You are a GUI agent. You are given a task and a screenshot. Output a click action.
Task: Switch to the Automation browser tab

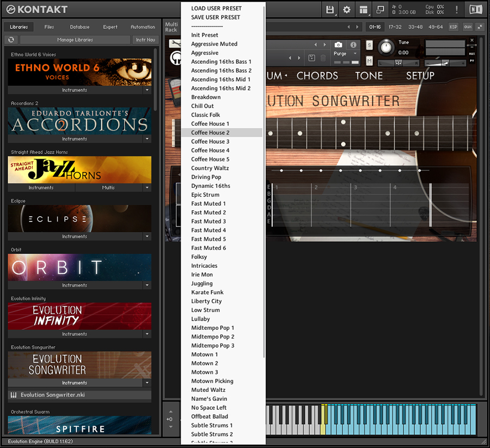pyautogui.click(x=143, y=27)
